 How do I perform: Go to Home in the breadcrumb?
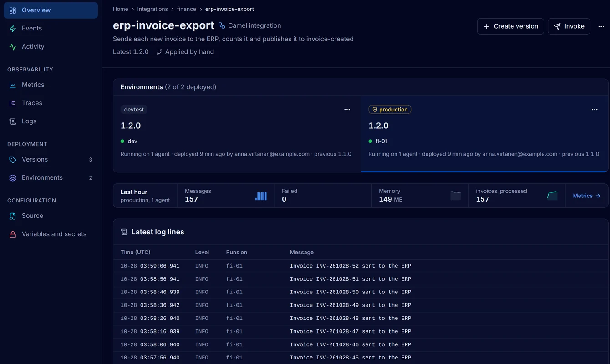tap(121, 9)
